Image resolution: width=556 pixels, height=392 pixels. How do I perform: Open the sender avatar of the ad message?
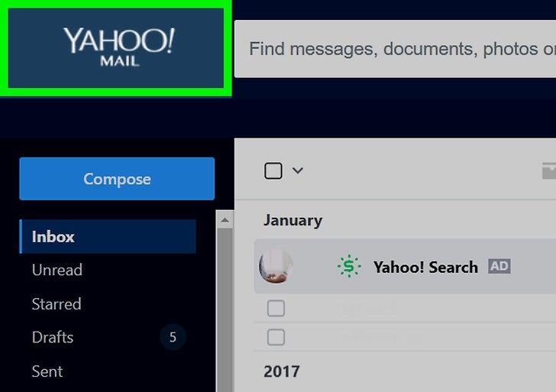point(276,266)
